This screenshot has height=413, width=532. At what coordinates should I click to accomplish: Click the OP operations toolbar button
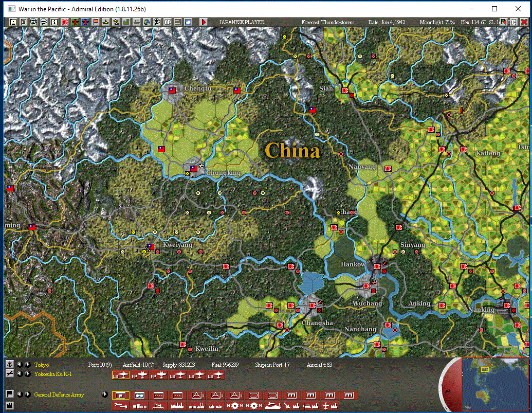coord(168,22)
